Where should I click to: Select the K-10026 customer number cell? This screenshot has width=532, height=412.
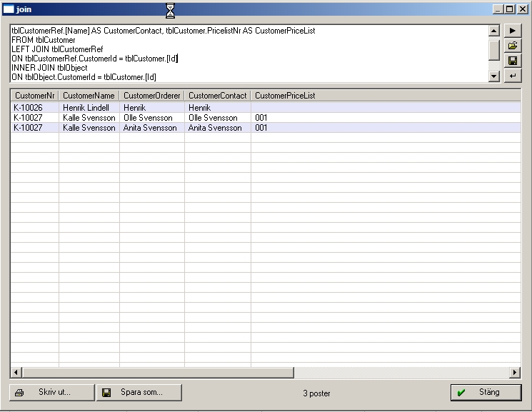pyautogui.click(x=34, y=108)
